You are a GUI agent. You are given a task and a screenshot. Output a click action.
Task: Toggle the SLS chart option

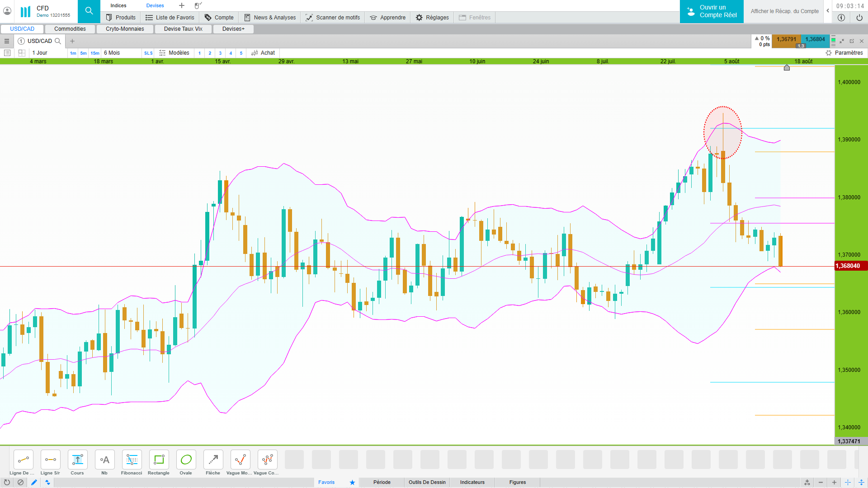pos(148,53)
